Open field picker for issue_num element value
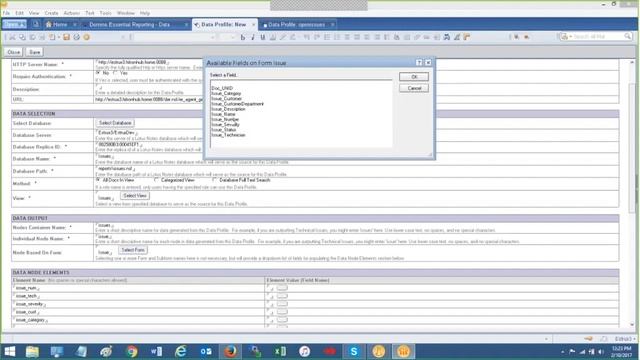Viewport: 640px width, 360px height. tap(282, 288)
